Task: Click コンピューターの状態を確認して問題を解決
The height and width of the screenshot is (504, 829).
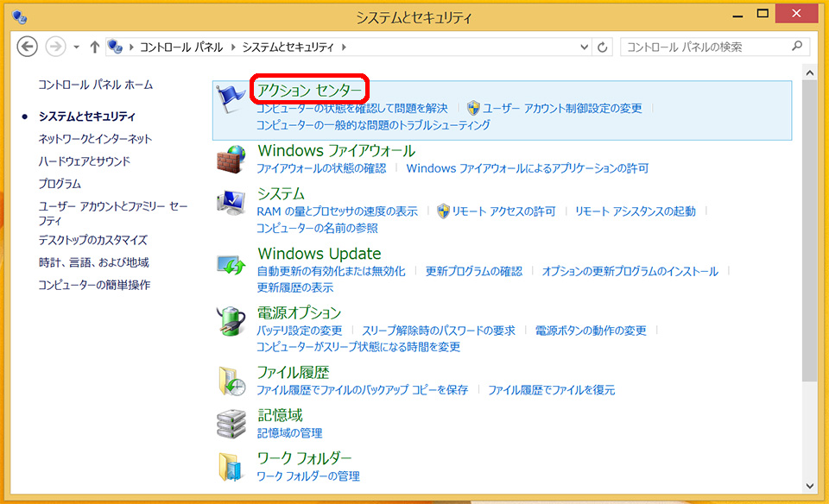Action: [352, 108]
